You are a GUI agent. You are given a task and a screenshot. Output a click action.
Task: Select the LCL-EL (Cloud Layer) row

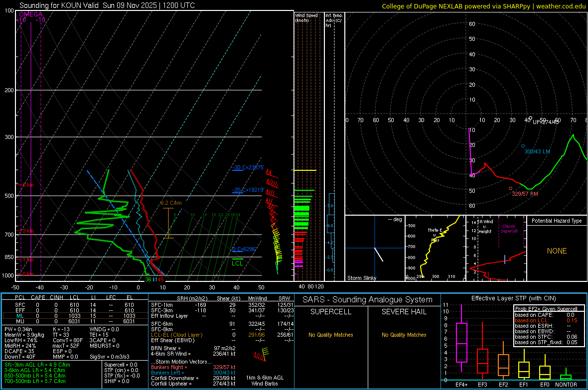pyautogui.click(x=222, y=335)
